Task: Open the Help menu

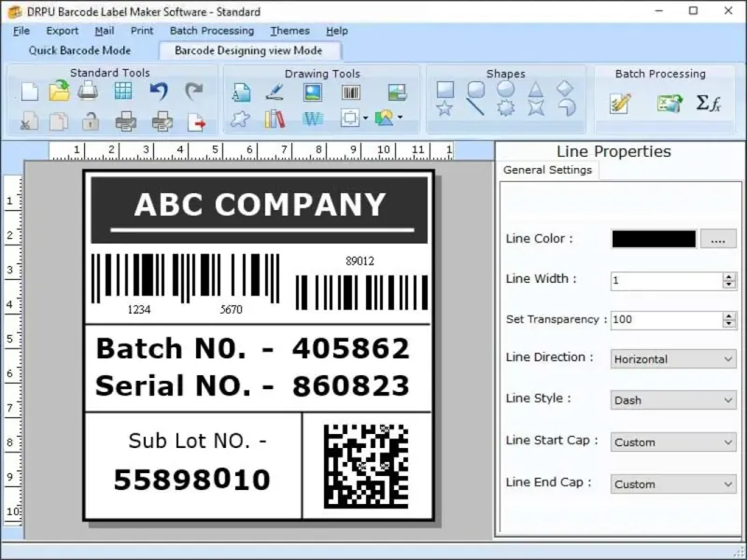Action: (x=337, y=31)
